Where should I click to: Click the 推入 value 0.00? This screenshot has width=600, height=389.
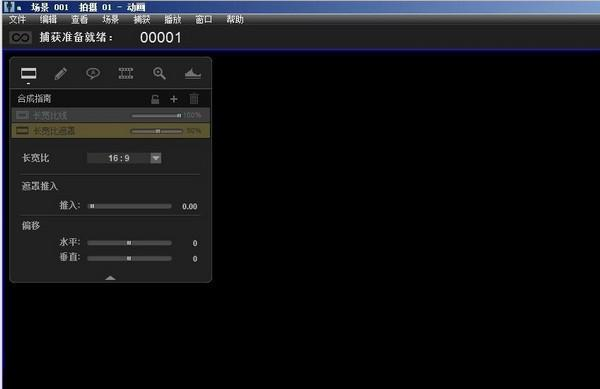190,207
